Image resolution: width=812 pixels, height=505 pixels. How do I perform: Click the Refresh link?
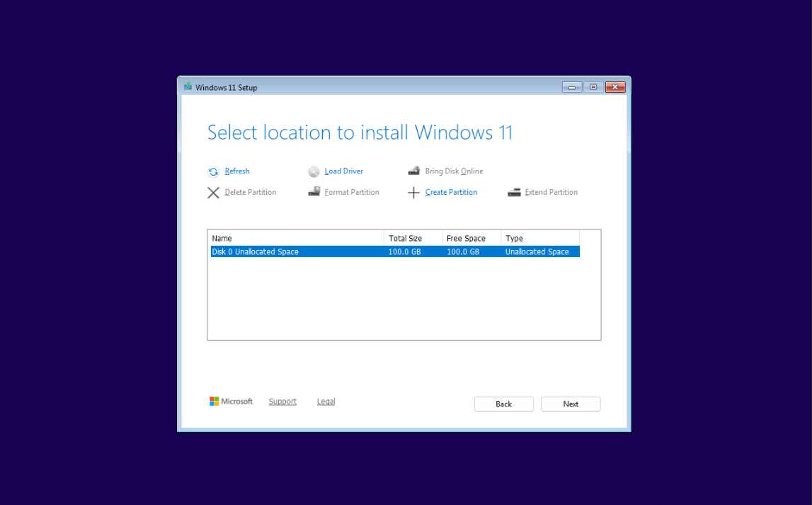tap(237, 171)
